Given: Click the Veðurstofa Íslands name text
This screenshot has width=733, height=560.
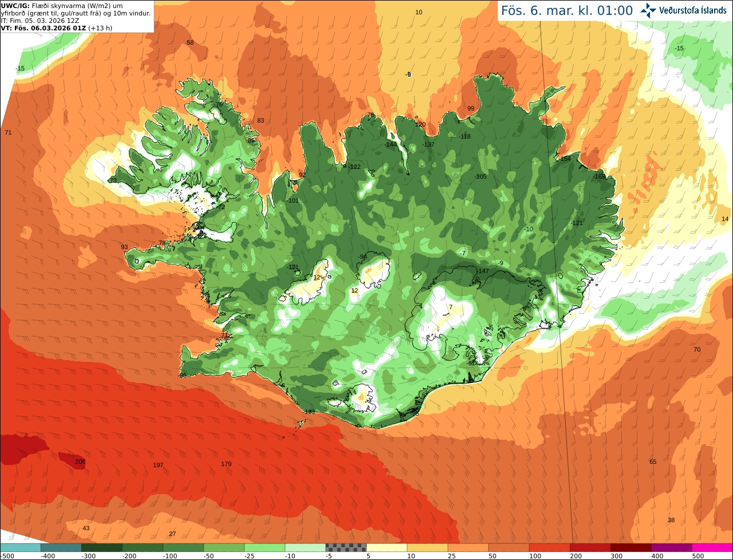Looking at the screenshot, I should (693, 10).
